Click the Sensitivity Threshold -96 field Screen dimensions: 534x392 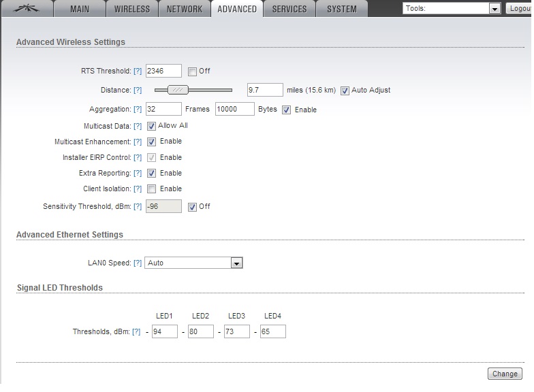coord(163,206)
